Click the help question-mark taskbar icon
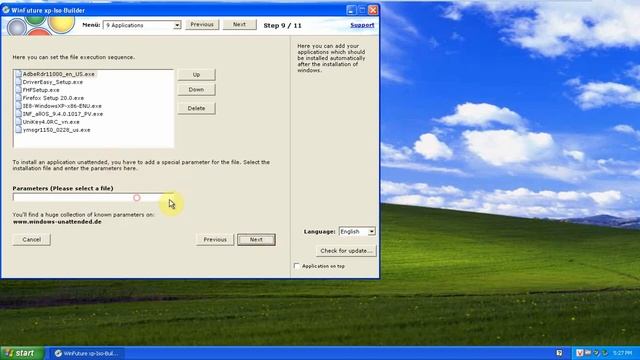This screenshot has width=640, height=360. coord(559,353)
